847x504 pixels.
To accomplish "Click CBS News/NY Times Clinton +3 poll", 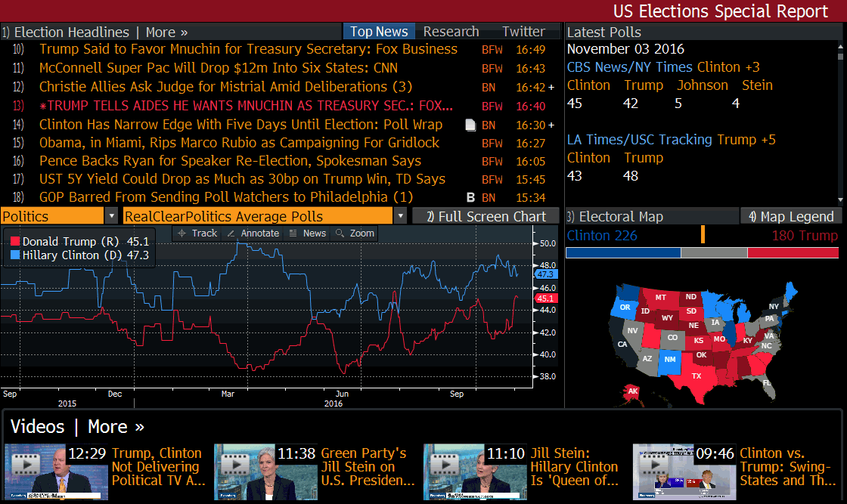I will (663, 67).
